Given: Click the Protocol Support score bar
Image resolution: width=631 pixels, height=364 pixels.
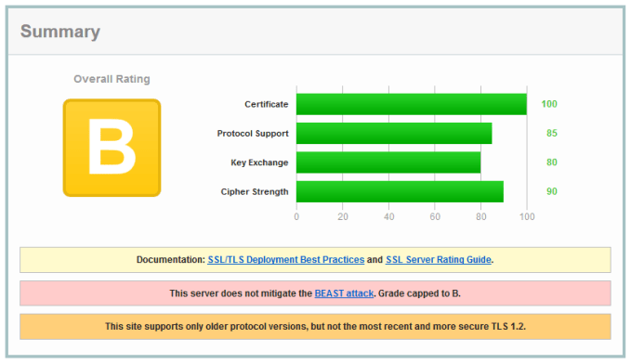Looking at the screenshot, I should point(394,133).
